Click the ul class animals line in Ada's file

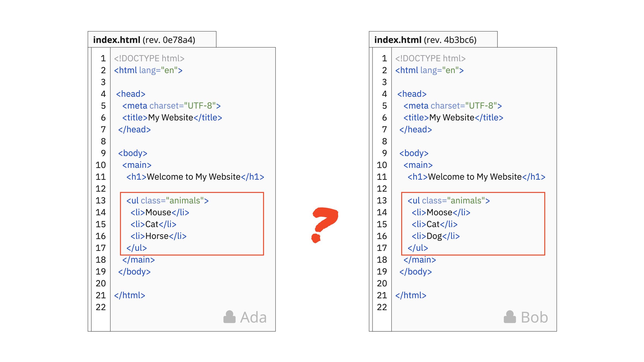[167, 201]
